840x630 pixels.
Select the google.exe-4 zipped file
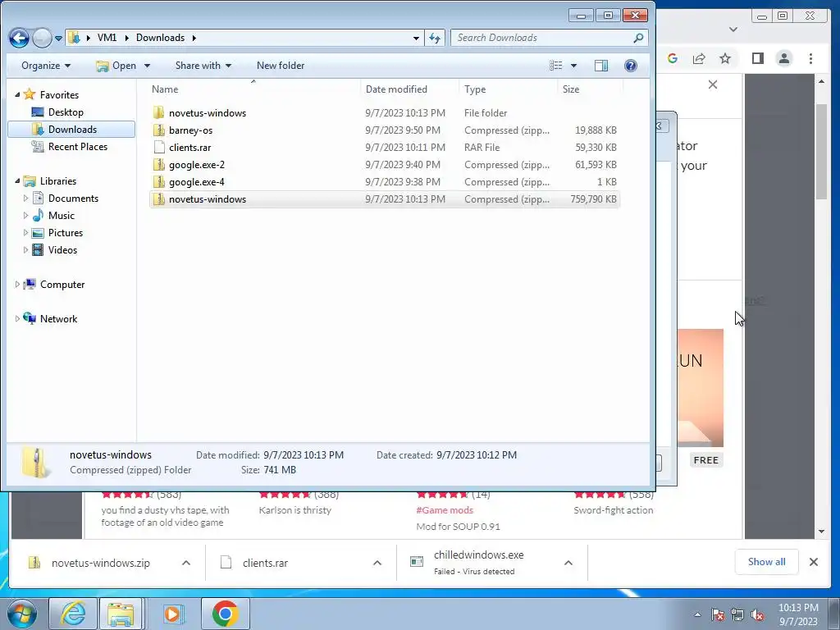(384, 181)
